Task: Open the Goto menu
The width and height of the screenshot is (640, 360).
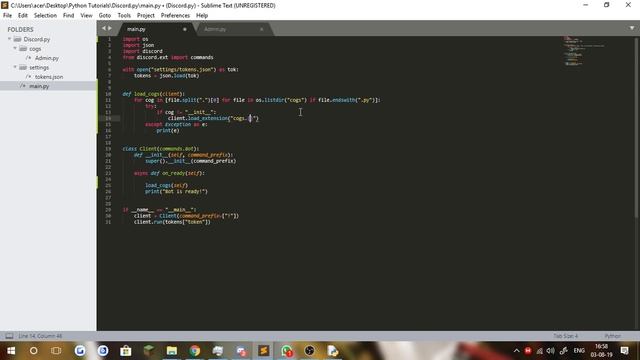Action: click(x=104, y=15)
